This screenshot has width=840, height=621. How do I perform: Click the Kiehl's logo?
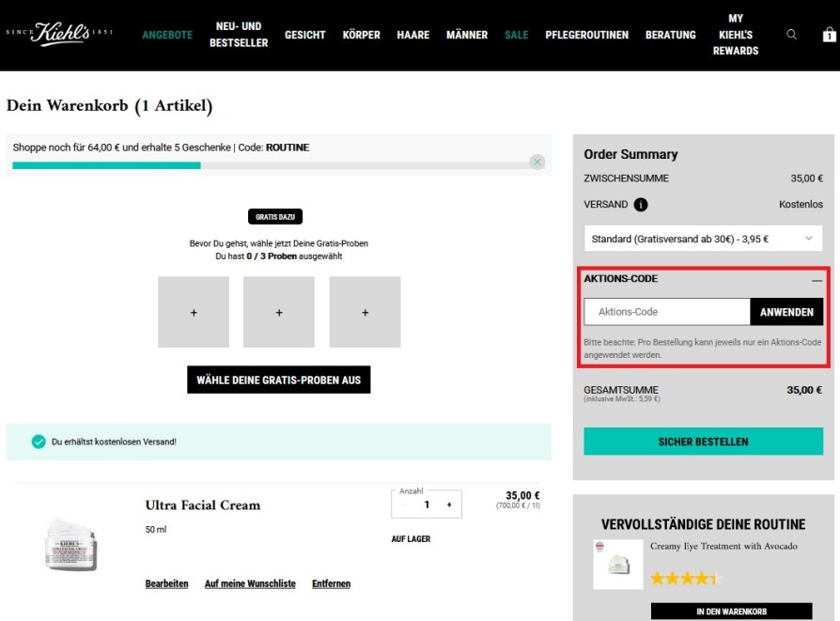coord(59,35)
